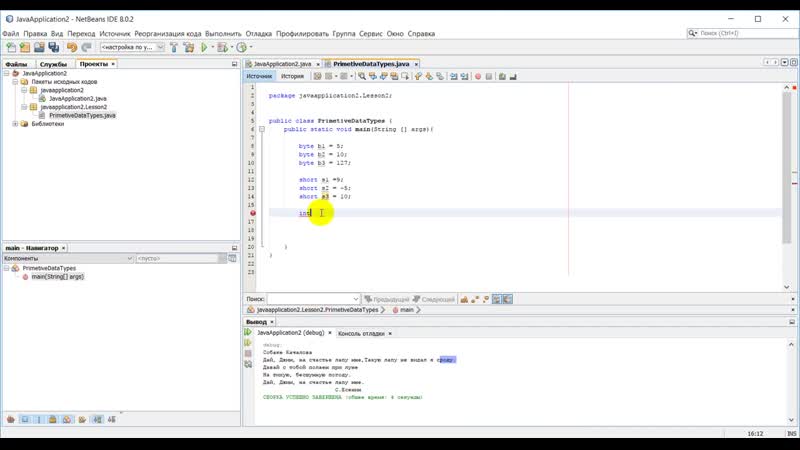Click Next Bookmark editor icon
800x450 pixels.
[x=429, y=77]
